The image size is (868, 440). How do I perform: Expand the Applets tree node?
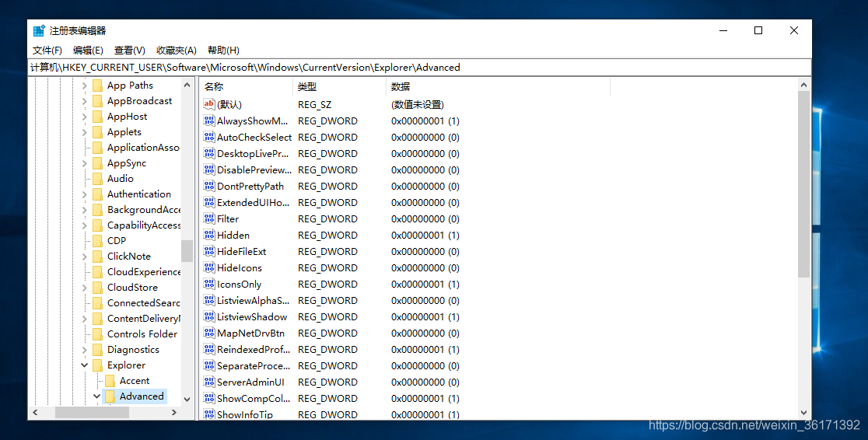(84, 132)
